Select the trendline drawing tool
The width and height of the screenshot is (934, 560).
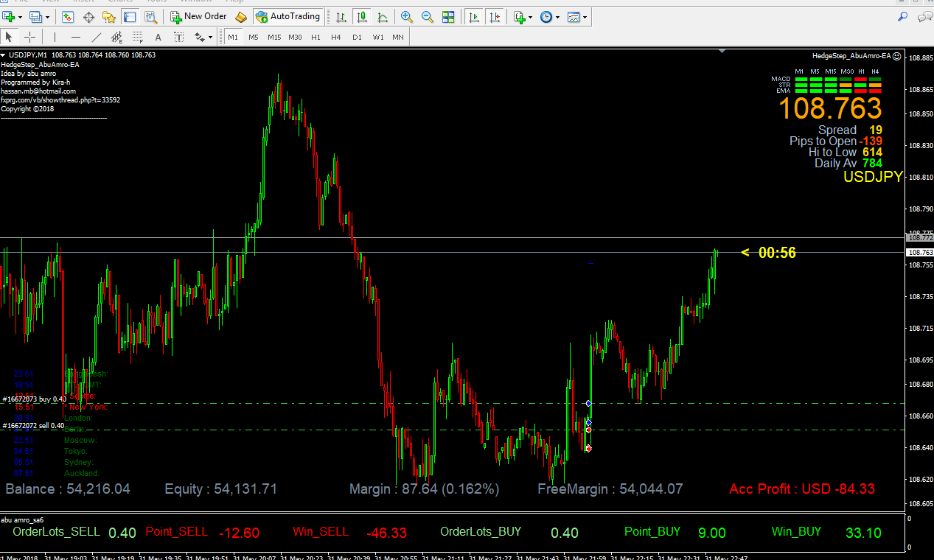pyautogui.click(x=96, y=37)
